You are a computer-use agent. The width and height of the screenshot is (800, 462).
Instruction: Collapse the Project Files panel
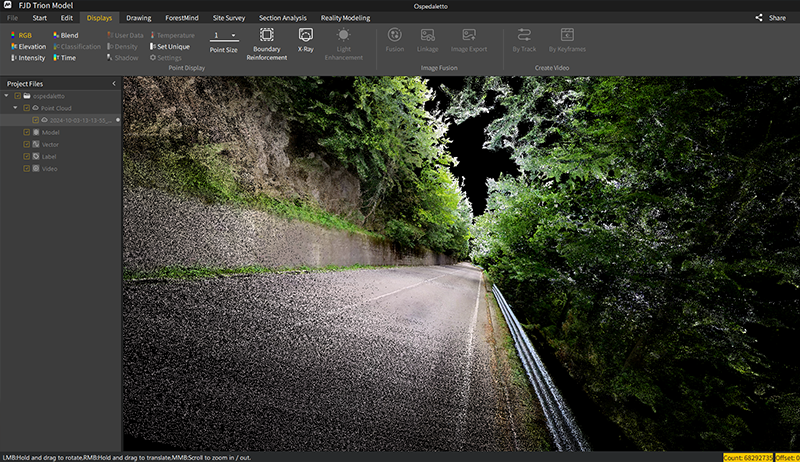click(x=113, y=83)
